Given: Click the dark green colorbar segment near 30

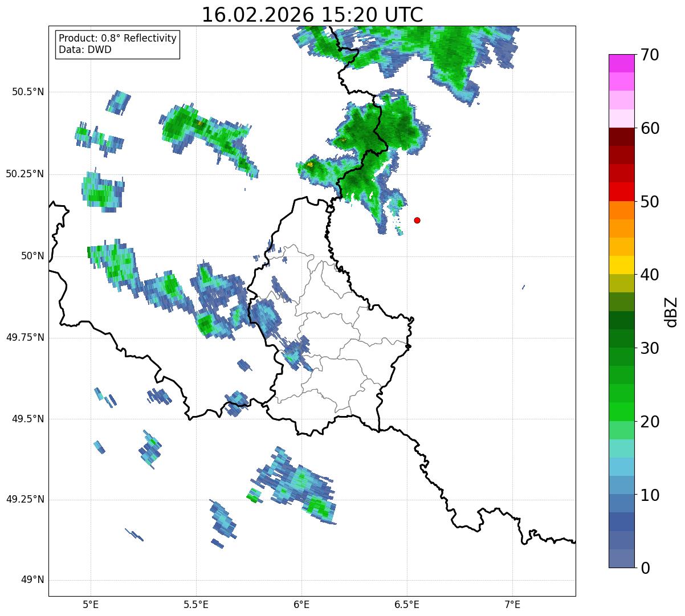Looking at the screenshot, I should click(x=621, y=338).
